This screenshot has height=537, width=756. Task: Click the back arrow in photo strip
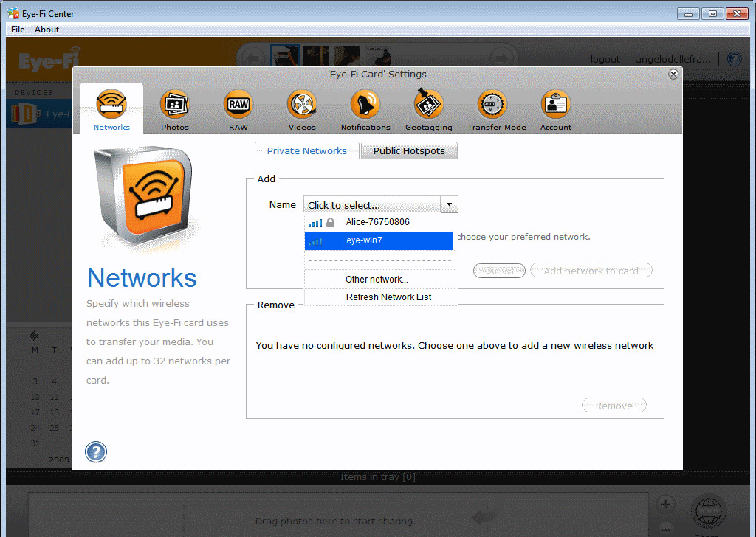click(x=252, y=59)
